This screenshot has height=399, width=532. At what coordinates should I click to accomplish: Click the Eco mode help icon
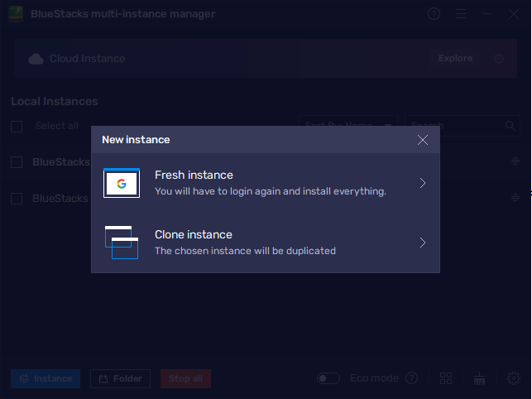tap(411, 378)
